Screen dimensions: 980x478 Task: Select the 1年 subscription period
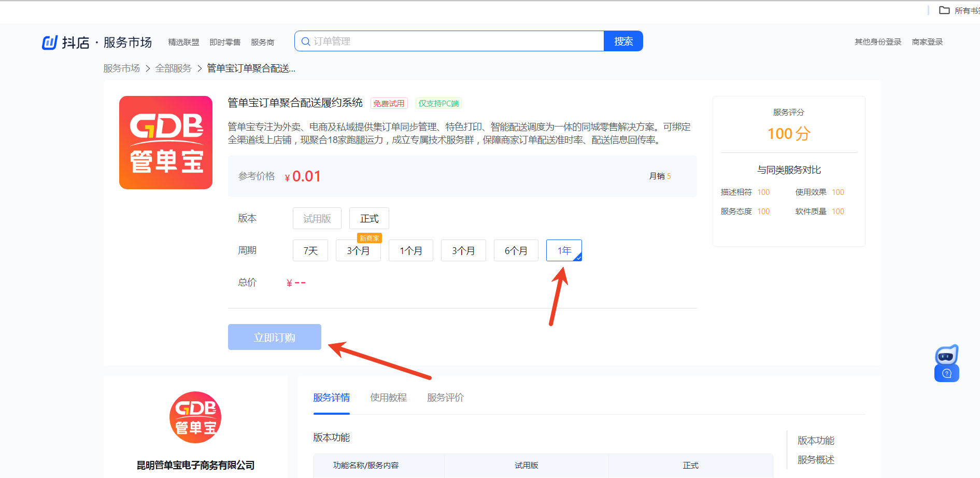[564, 251]
